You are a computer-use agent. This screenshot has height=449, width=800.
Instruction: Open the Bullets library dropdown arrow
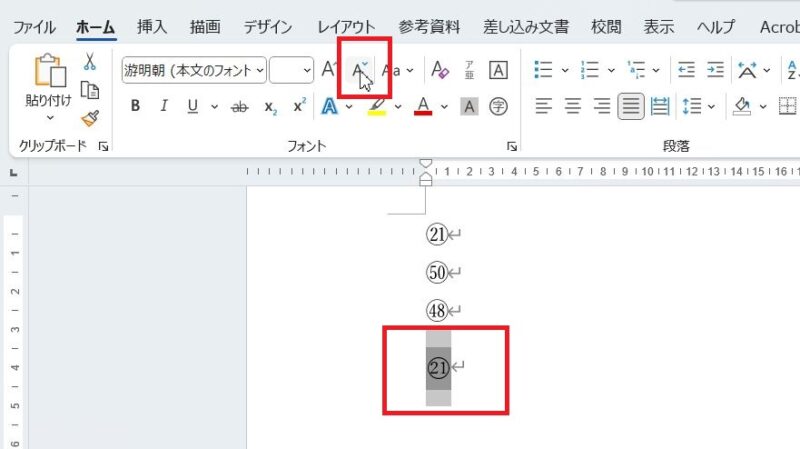click(565, 70)
